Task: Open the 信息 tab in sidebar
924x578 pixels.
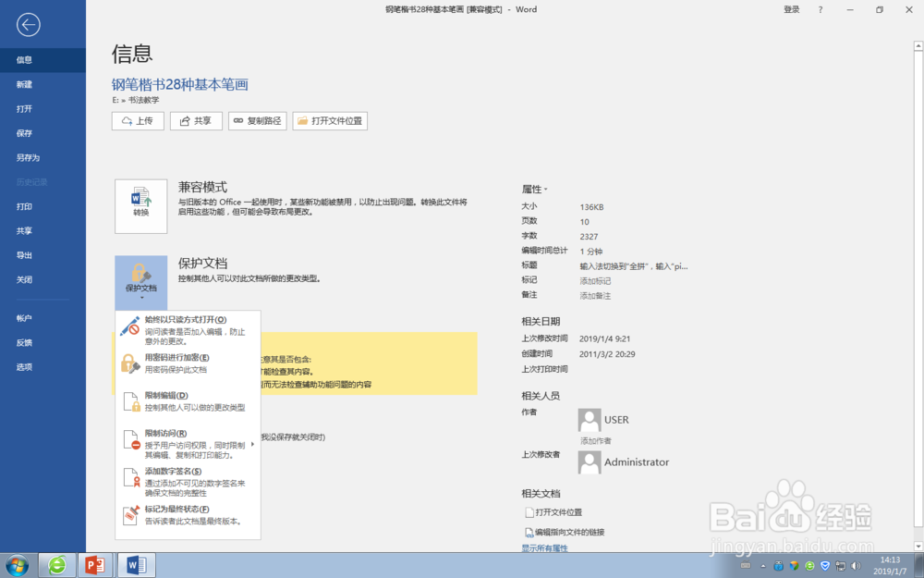Action: (43, 60)
